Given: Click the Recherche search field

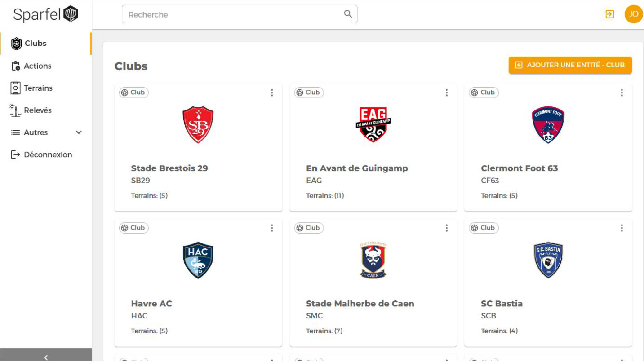Looking at the screenshot, I should (240, 14).
